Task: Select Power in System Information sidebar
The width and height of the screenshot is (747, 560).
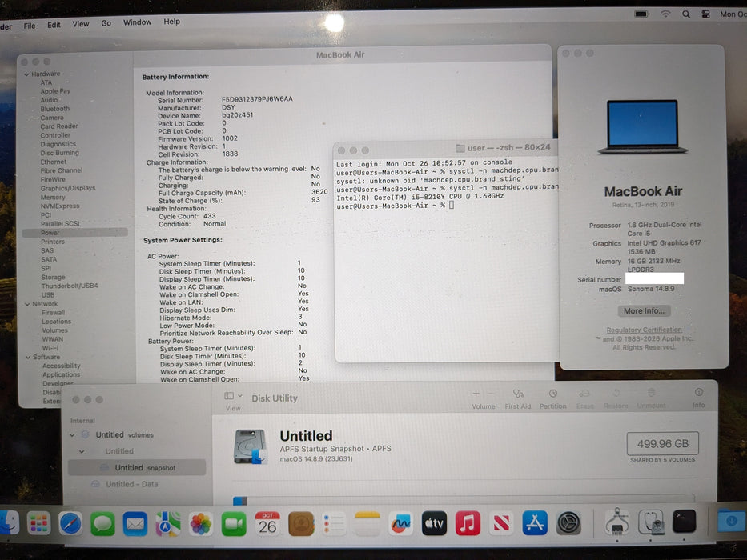Action: (74, 233)
